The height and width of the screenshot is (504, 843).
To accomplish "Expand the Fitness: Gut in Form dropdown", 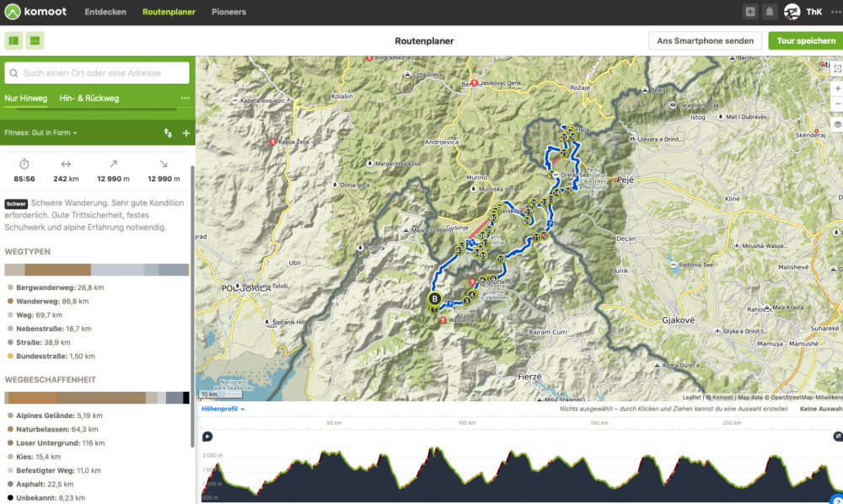I will tap(40, 133).
